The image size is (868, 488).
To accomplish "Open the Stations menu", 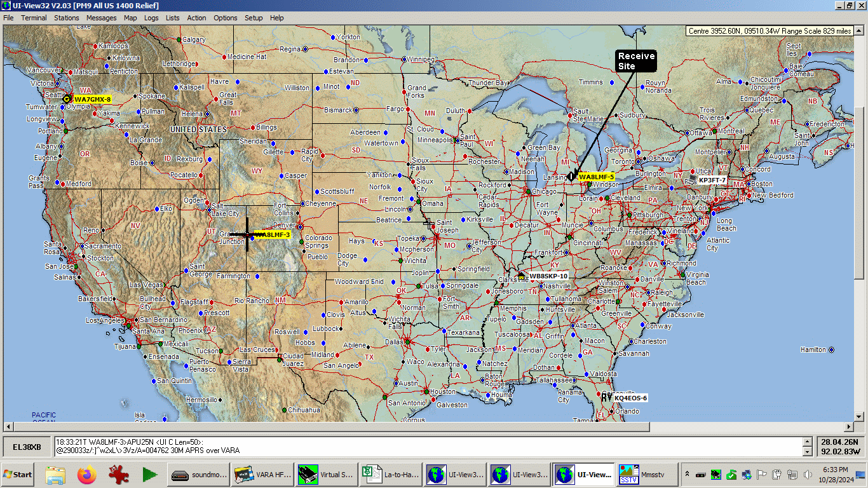I will pyautogui.click(x=66, y=18).
